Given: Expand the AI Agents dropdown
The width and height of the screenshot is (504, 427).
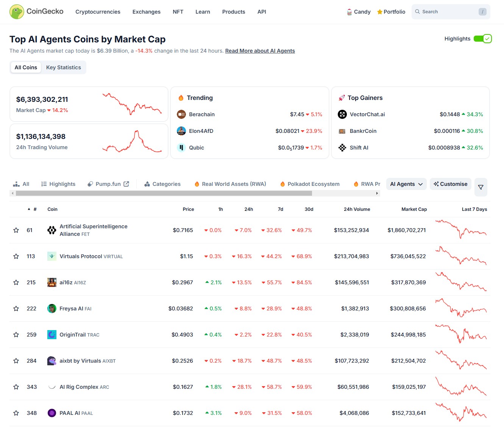Looking at the screenshot, I should click(406, 184).
